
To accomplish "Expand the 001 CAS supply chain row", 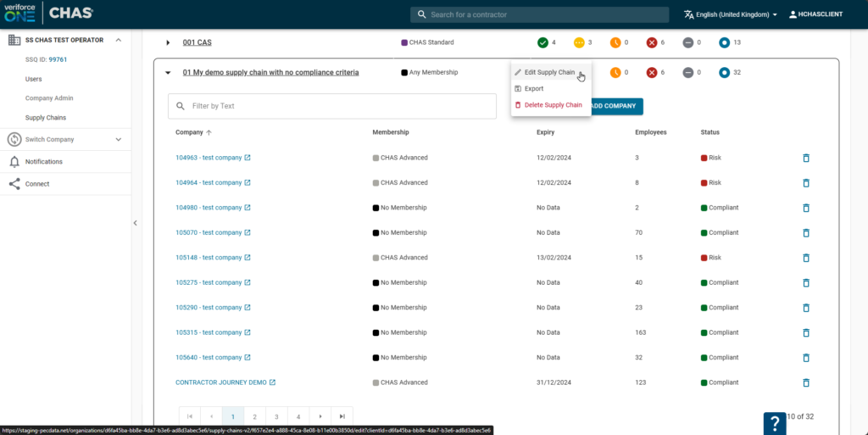I will [168, 42].
